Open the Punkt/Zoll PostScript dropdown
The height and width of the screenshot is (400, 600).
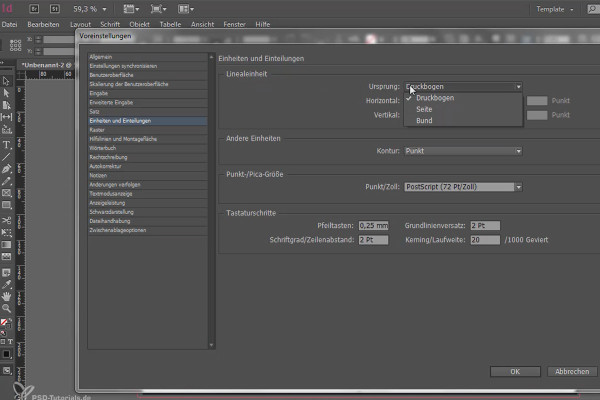(x=463, y=187)
